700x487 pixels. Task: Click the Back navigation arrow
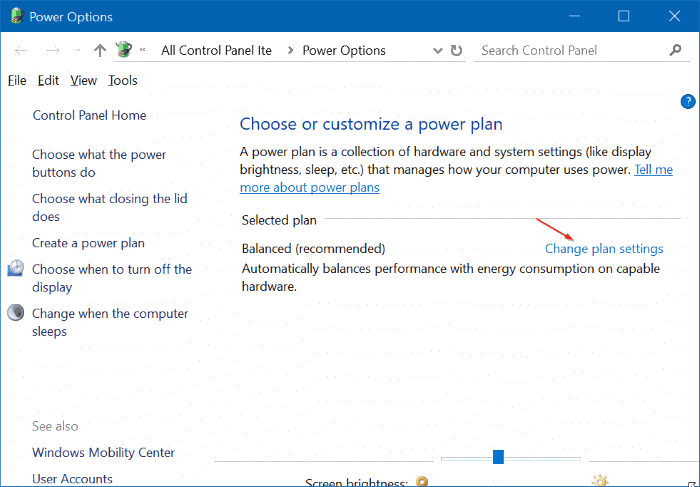coord(21,50)
